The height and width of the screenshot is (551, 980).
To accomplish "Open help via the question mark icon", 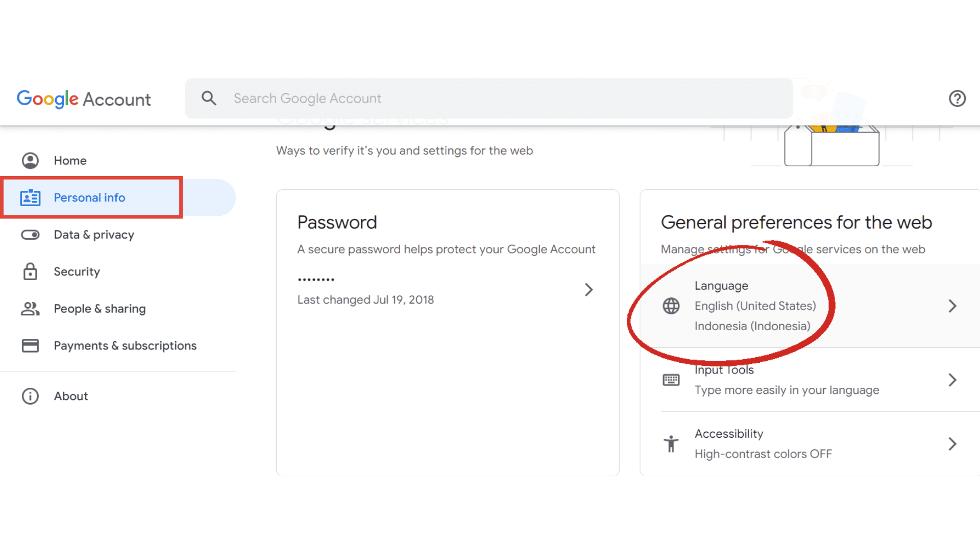I will tap(957, 98).
